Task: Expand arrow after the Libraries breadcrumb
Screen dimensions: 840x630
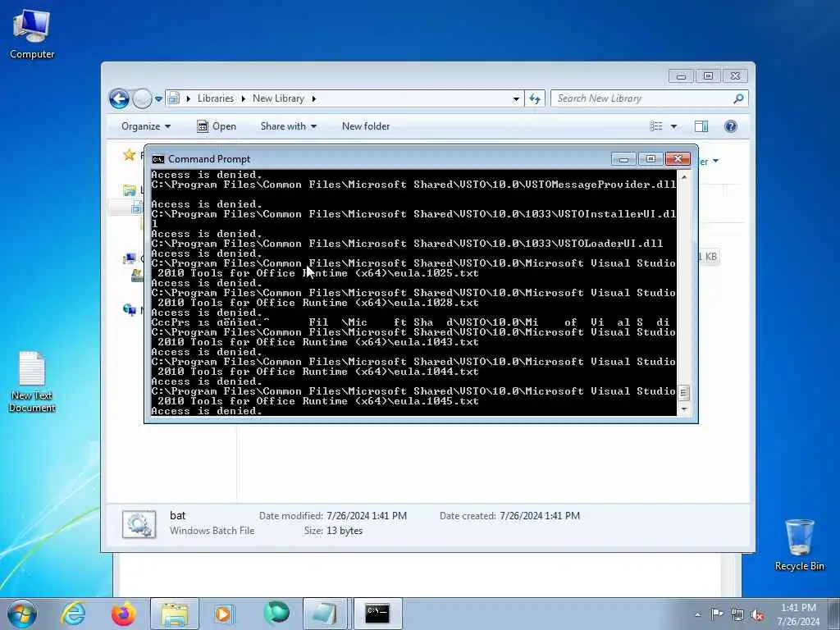Action: tap(243, 98)
